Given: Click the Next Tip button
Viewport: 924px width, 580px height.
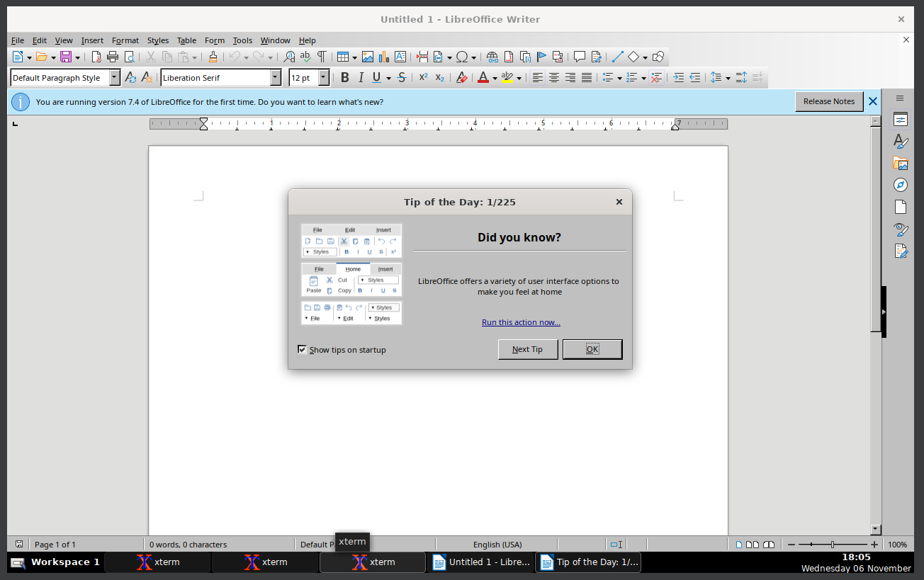Looking at the screenshot, I should 528,349.
